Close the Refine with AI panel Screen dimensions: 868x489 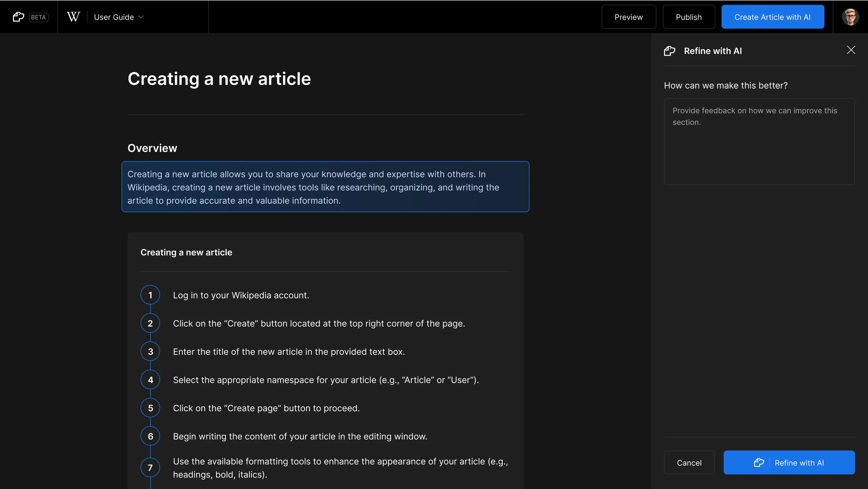[x=851, y=50]
